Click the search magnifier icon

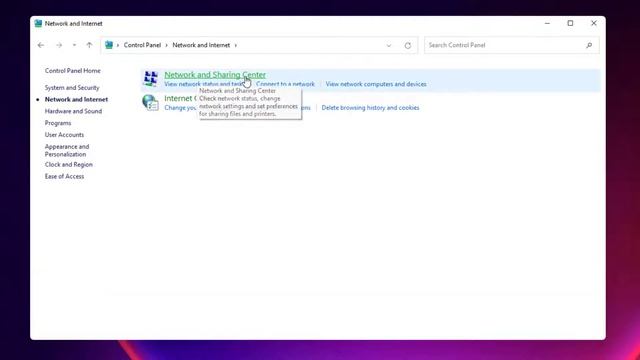589,45
